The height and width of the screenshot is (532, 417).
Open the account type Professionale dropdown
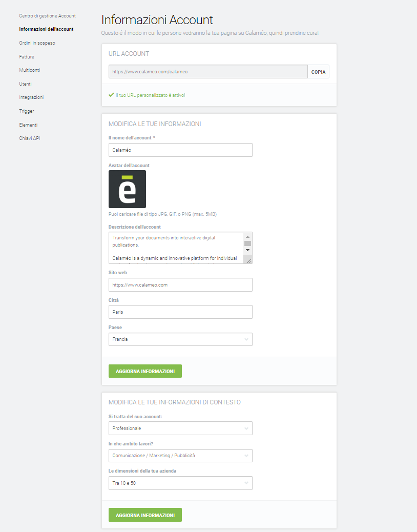[180, 428]
